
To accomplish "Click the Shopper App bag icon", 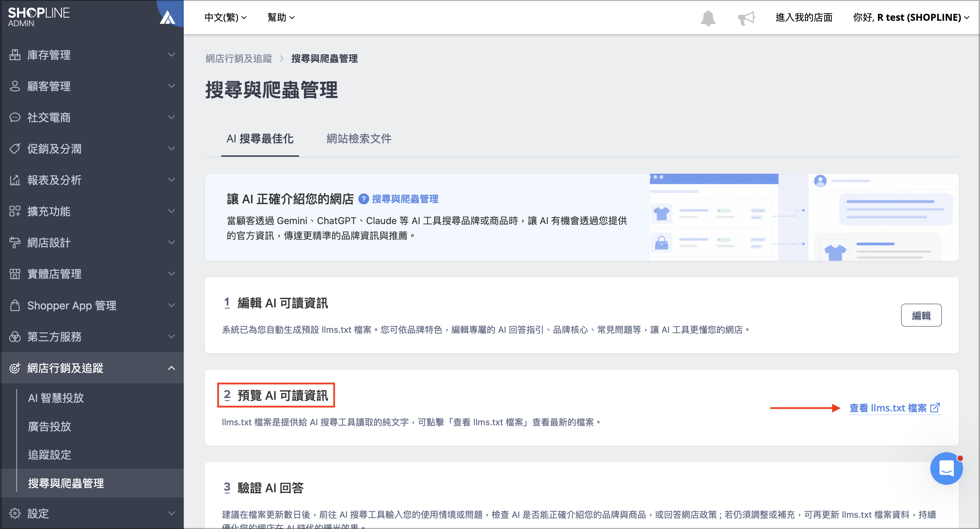I will pyautogui.click(x=15, y=305).
